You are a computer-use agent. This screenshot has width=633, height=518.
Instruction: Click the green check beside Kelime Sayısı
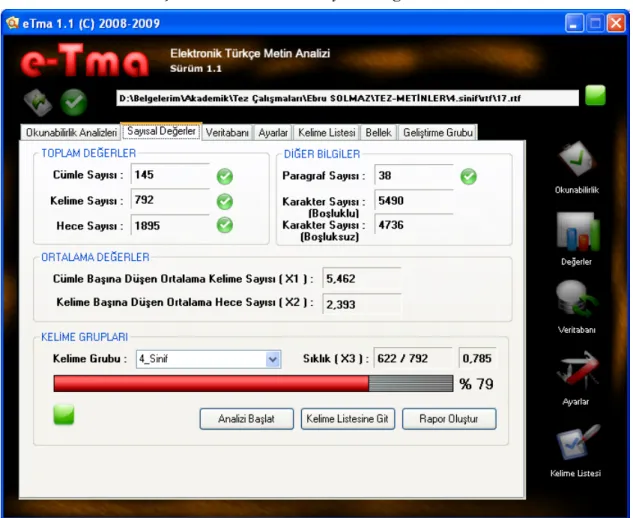[224, 201]
